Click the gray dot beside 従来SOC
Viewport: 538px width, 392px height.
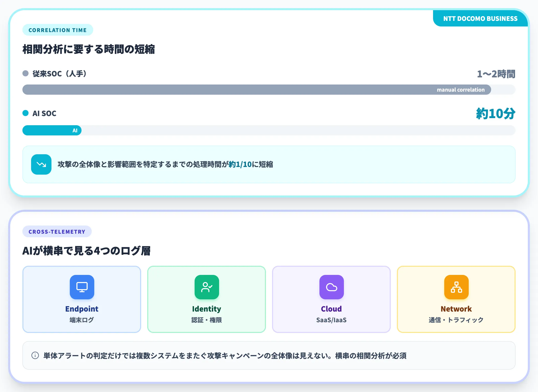(x=25, y=73)
